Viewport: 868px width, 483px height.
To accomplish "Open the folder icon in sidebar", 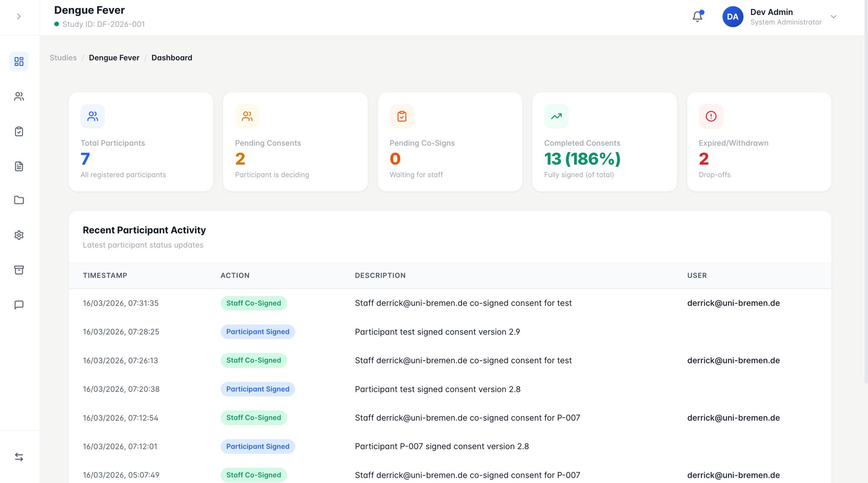I will coord(19,200).
